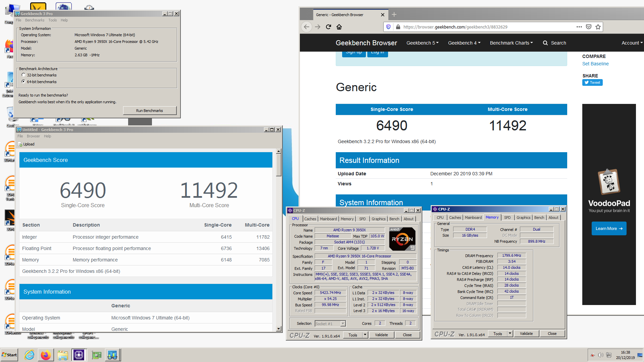Image resolution: width=644 pixels, height=362 pixels.
Task: Open Internet Explorer from the taskbar
Action: click(30, 355)
